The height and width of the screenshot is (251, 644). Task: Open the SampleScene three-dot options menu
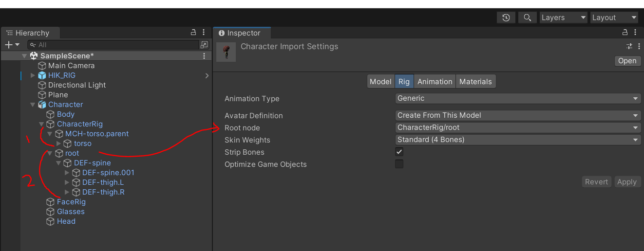click(x=204, y=56)
